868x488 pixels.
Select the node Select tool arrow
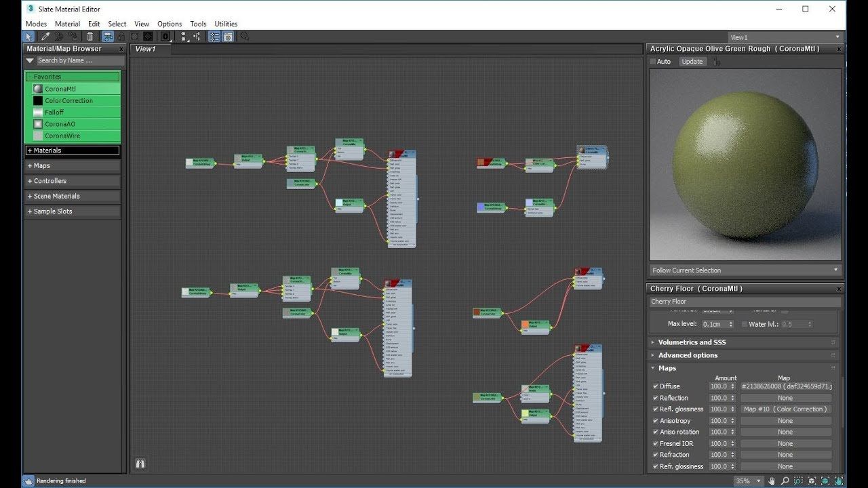pyautogui.click(x=28, y=36)
